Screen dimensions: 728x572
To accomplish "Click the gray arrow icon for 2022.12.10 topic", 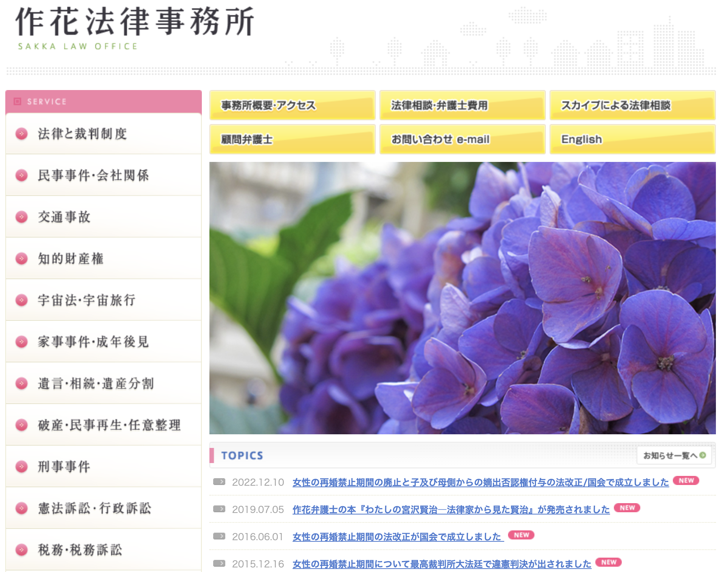I will 219,482.
